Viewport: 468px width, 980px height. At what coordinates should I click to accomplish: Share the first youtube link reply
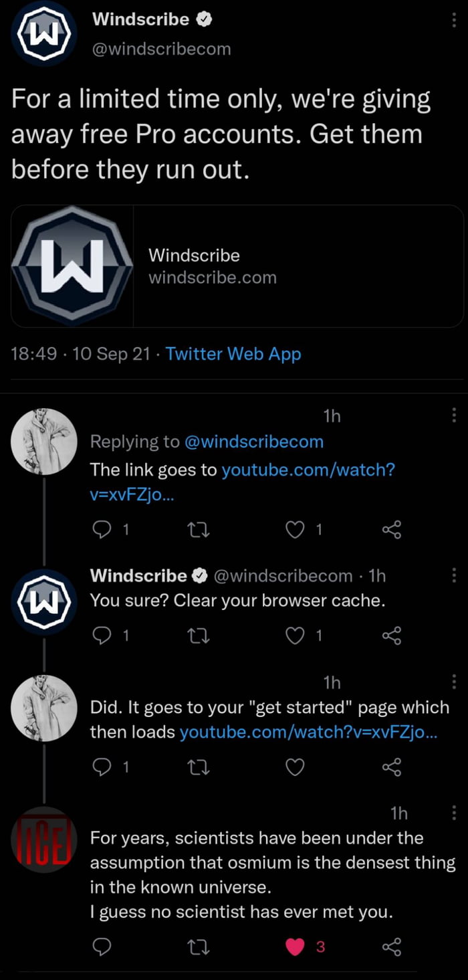point(391,530)
